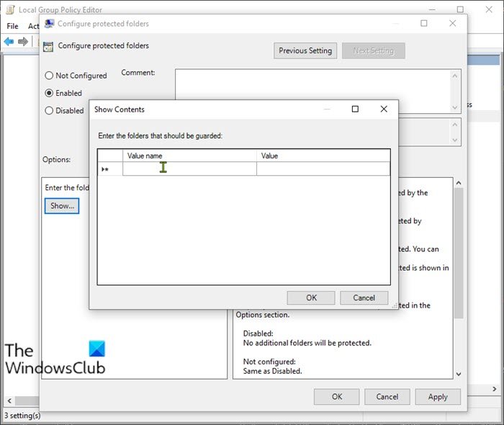Click the Configure protected folders title bar icon

49,24
